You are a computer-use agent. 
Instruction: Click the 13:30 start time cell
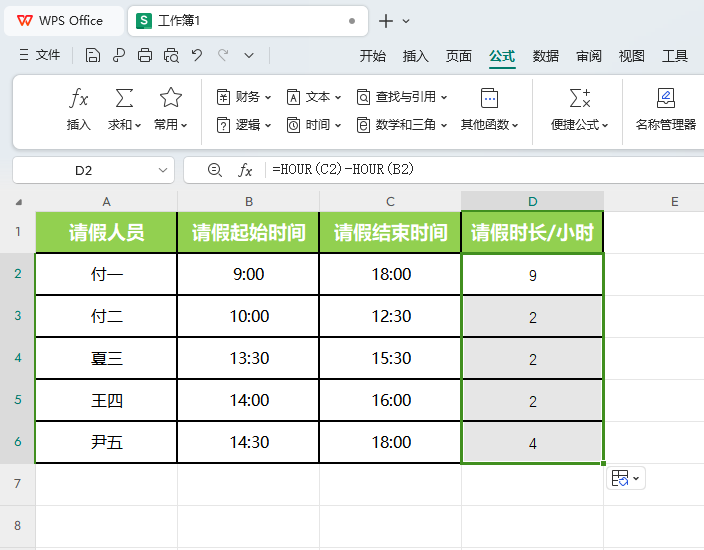(x=248, y=358)
